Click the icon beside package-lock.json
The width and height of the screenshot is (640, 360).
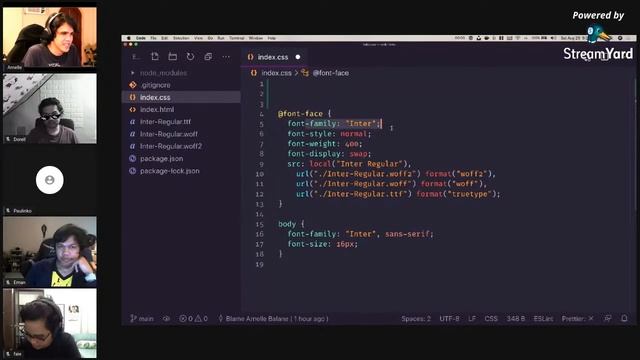point(133,171)
